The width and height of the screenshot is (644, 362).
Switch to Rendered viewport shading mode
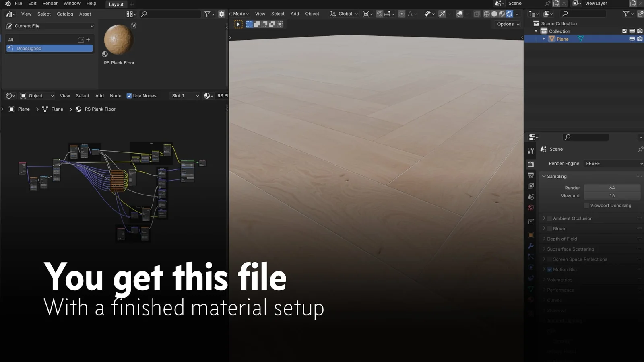click(x=509, y=13)
